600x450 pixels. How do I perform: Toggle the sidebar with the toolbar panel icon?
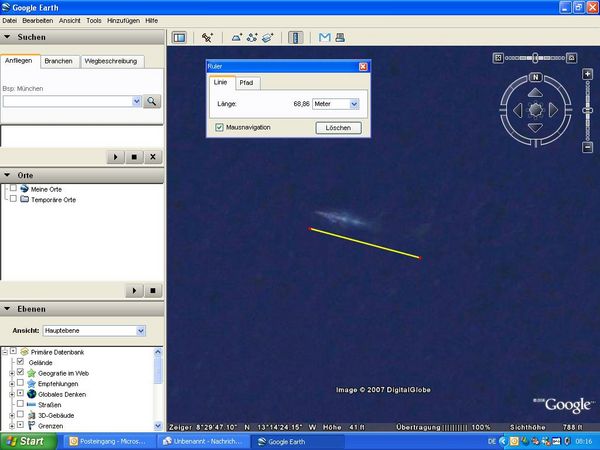tap(179, 38)
